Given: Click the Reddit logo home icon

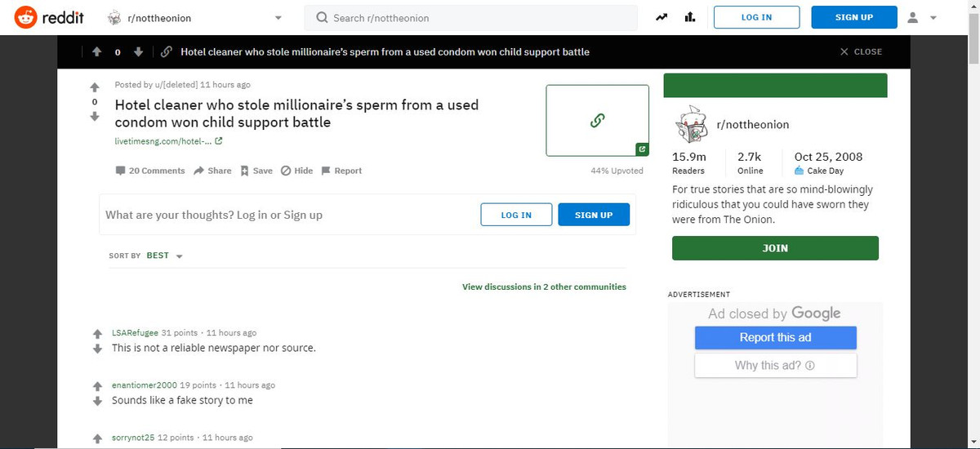Looking at the screenshot, I should point(26,17).
